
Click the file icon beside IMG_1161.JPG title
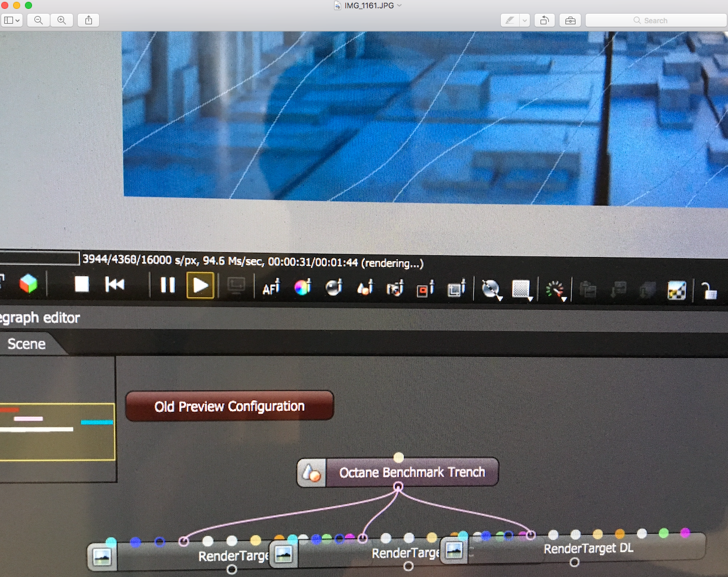click(x=338, y=5)
